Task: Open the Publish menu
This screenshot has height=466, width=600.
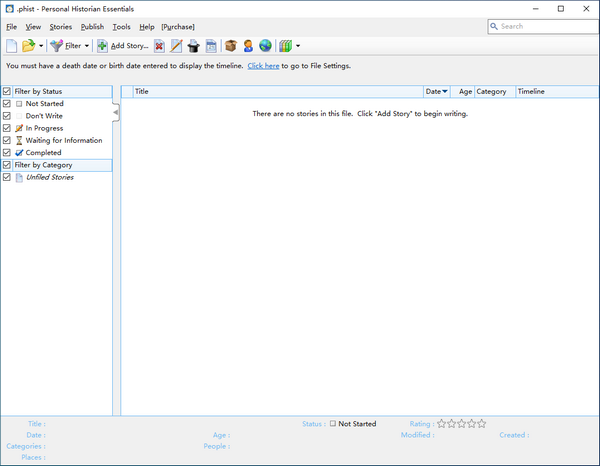Action: pos(92,27)
